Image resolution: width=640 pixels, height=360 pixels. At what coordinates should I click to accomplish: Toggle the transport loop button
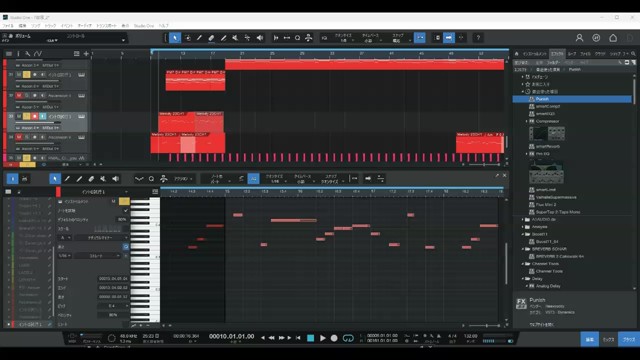tap(348, 338)
